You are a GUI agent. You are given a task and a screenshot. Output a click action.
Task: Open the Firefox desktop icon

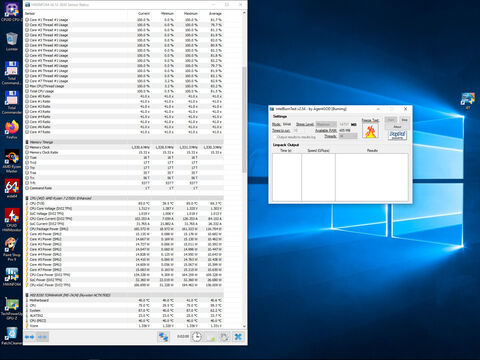tap(12, 129)
